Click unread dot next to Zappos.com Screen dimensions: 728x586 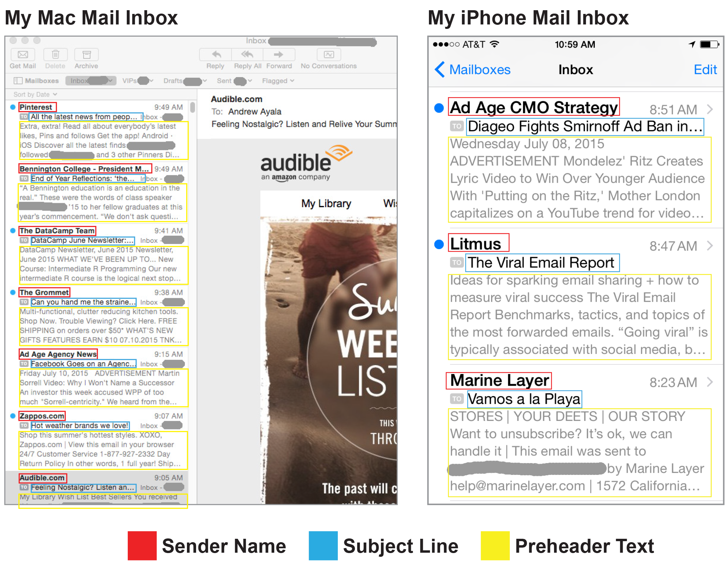coord(13,416)
